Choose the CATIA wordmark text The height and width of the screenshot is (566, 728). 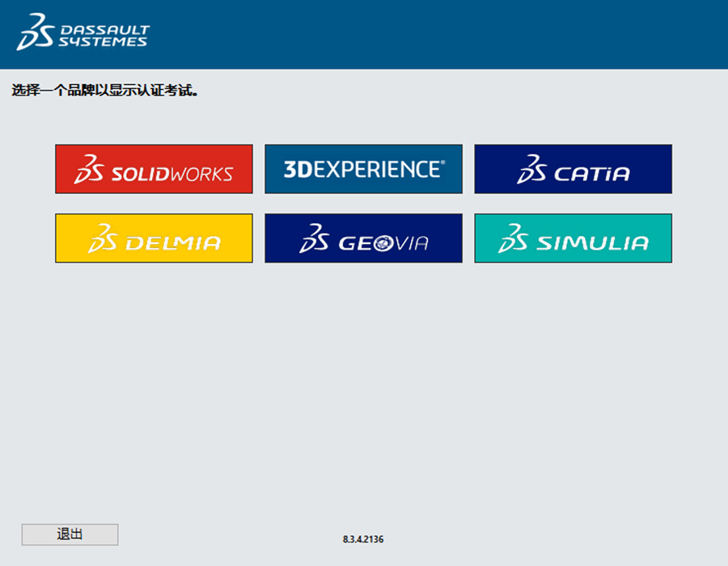pos(592,174)
